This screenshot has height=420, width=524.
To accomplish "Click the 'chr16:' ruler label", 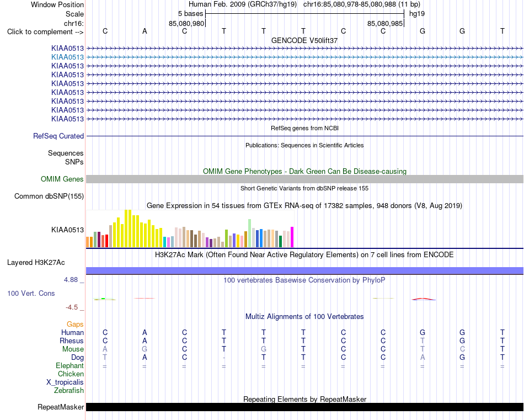I will click(74, 23).
